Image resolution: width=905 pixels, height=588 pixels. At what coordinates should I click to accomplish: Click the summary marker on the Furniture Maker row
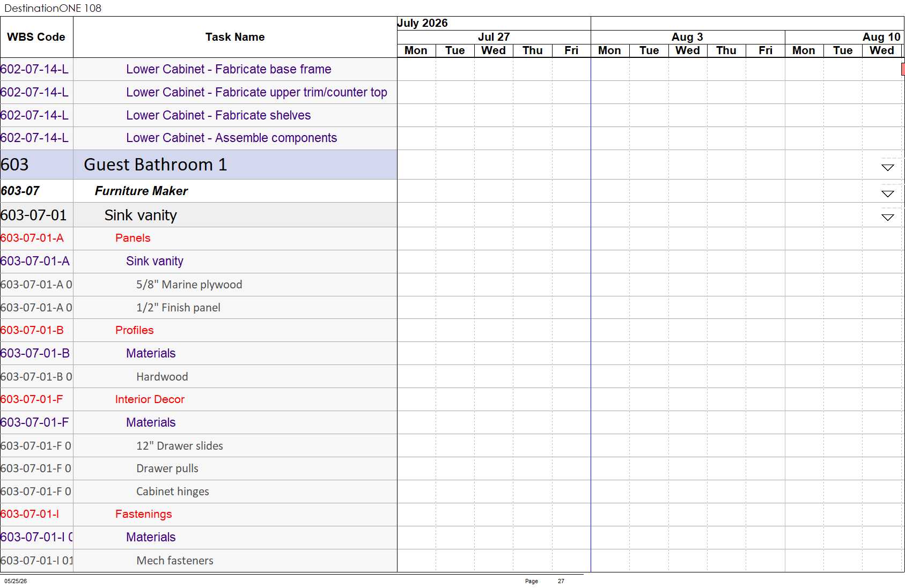pyautogui.click(x=888, y=193)
